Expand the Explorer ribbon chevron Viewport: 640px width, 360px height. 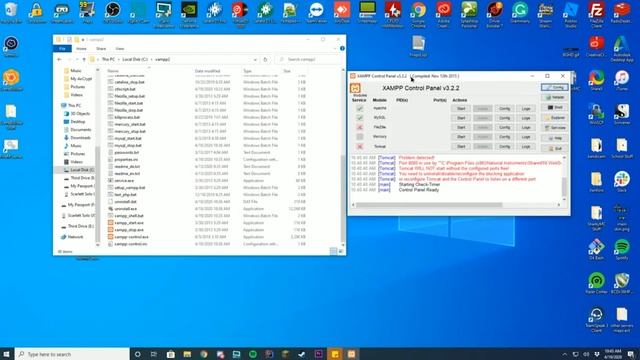click(x=335, y=49)
